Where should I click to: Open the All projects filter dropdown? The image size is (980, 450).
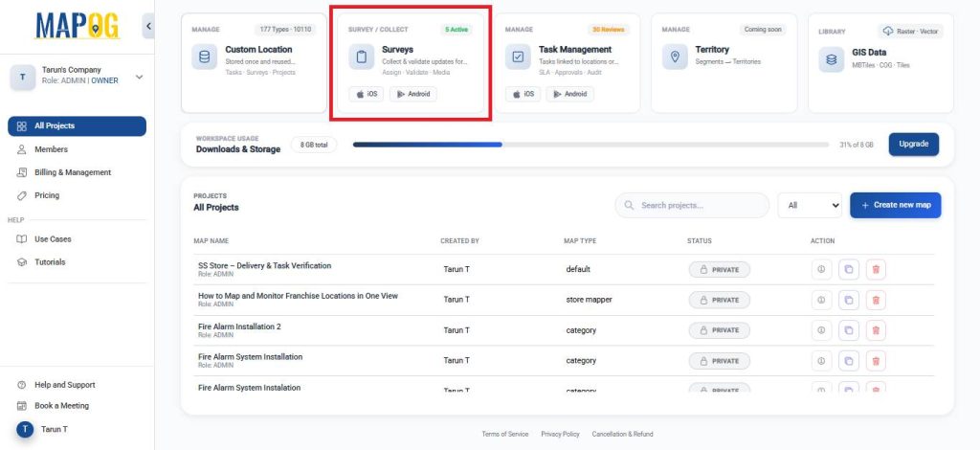809,205
